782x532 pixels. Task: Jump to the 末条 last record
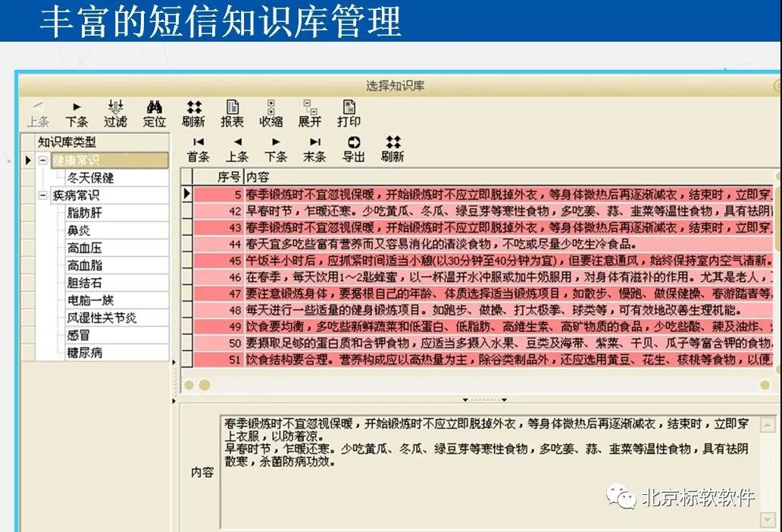pos(314,149)
